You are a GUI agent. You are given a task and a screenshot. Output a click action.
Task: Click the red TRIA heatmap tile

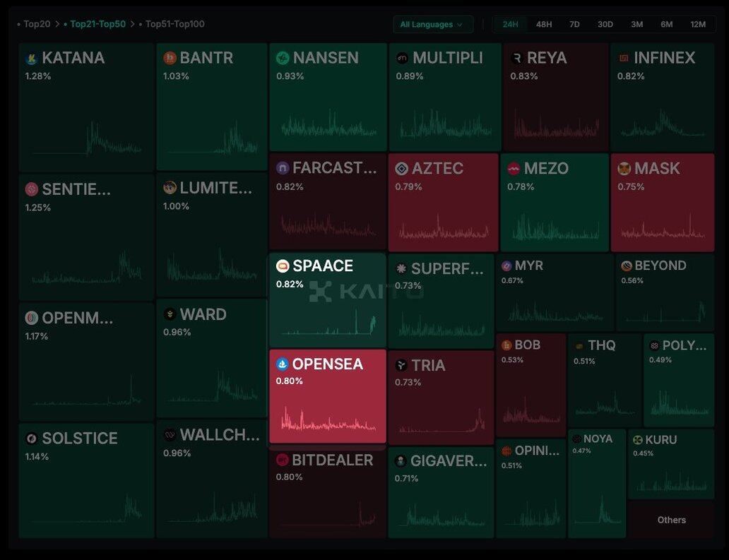(x=441, y=406)
